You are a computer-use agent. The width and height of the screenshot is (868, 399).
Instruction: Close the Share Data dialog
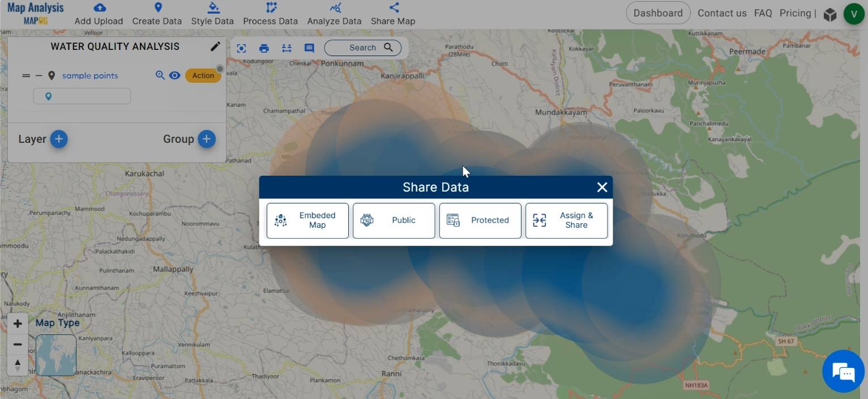point(602,187)
